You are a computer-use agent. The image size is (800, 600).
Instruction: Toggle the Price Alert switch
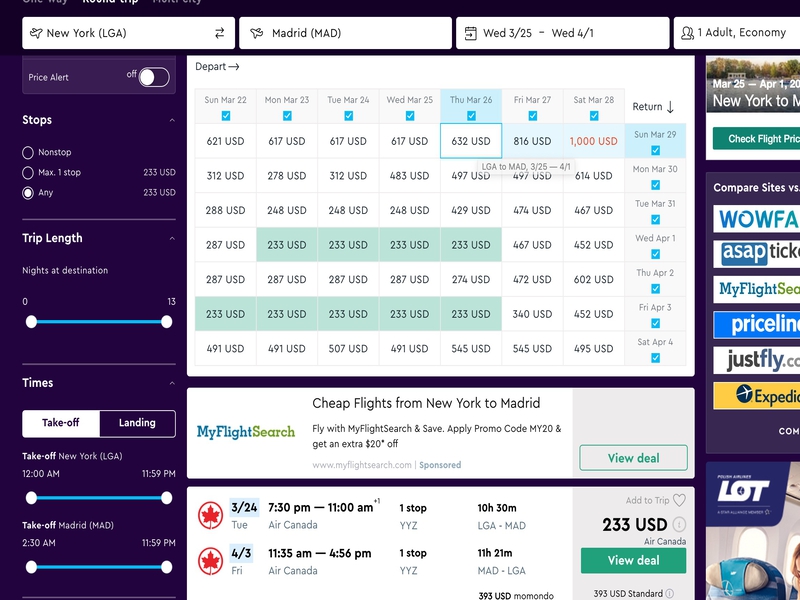[x=154, y=77]
